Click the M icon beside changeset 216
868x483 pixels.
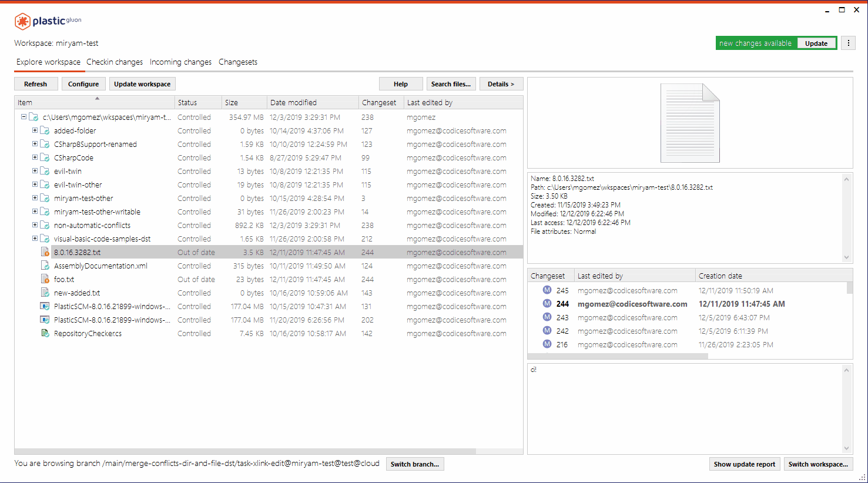coord(547,344)
